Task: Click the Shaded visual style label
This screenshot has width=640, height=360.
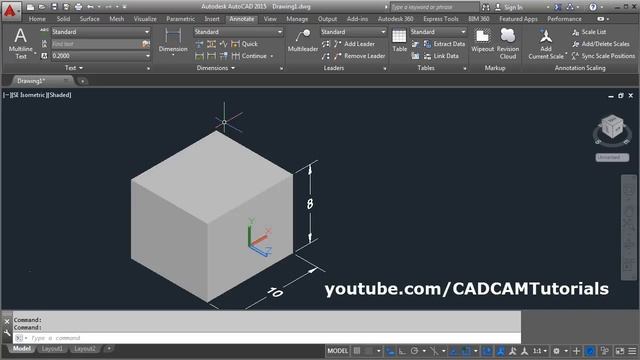Action: (60, 95)
